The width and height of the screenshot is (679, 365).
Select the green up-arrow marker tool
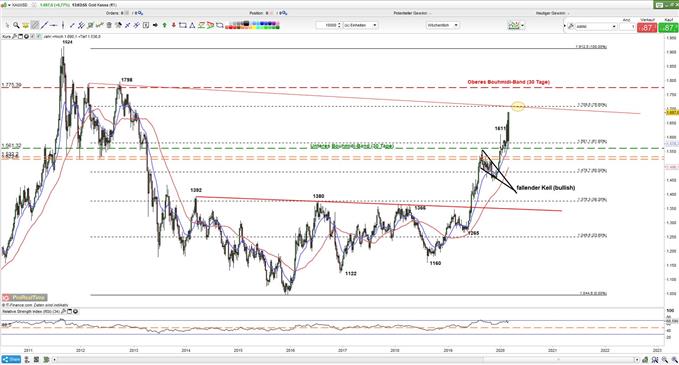click(165, 25)
